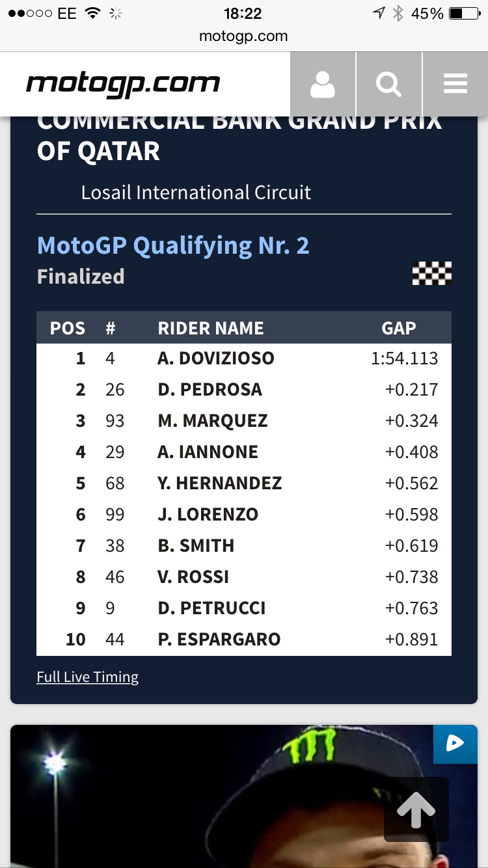Tap the video play badge icon
Screen dimensions: 488x868
(x=455, y=744)
